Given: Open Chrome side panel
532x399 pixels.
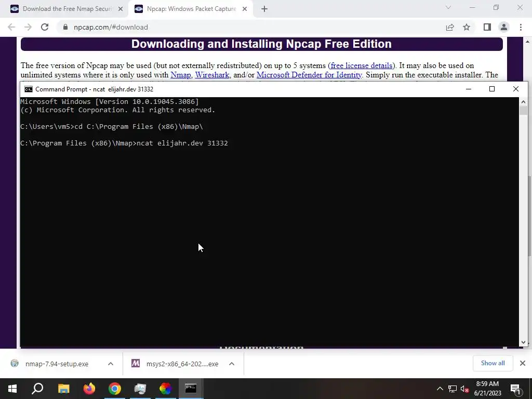Looking at the screenshot, I should point(487,27).
